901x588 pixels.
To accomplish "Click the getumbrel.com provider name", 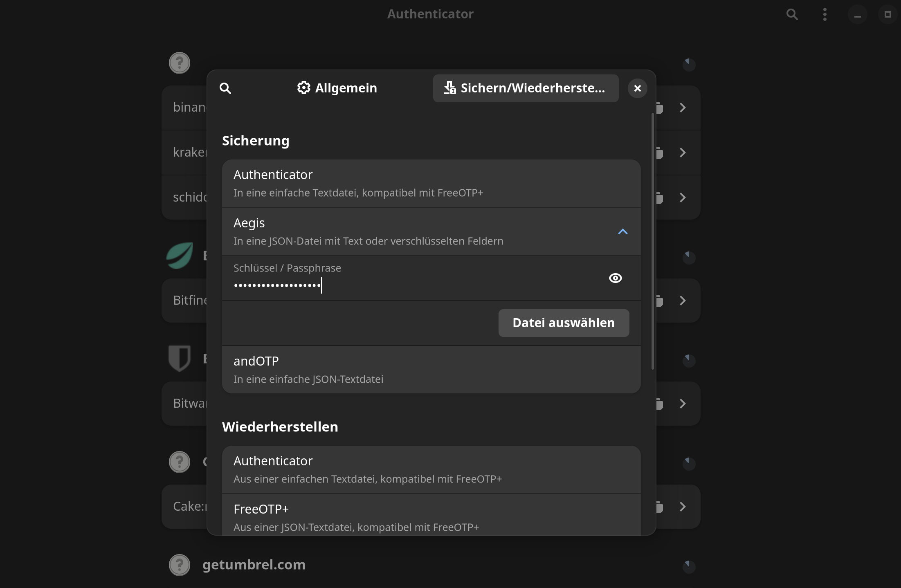I will point(254,565).
